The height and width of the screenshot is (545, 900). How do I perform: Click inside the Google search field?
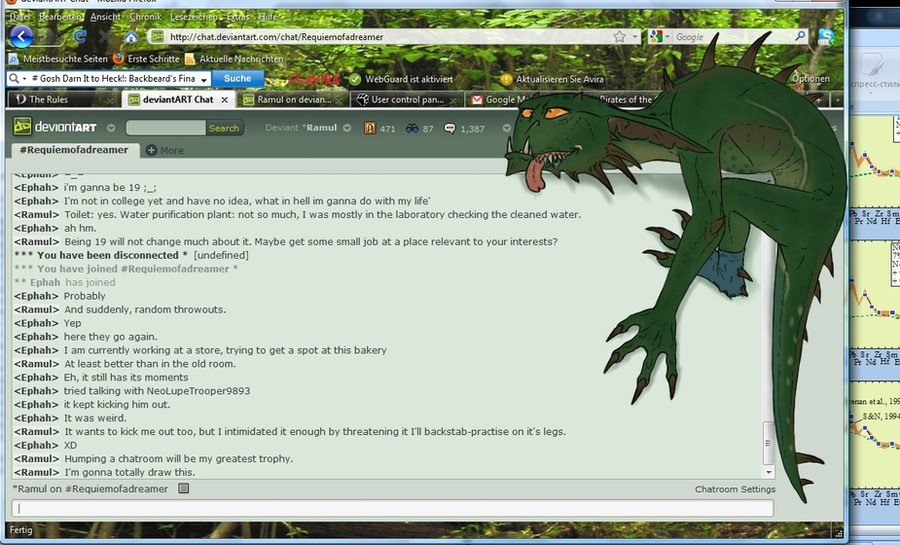coord(732,37)
